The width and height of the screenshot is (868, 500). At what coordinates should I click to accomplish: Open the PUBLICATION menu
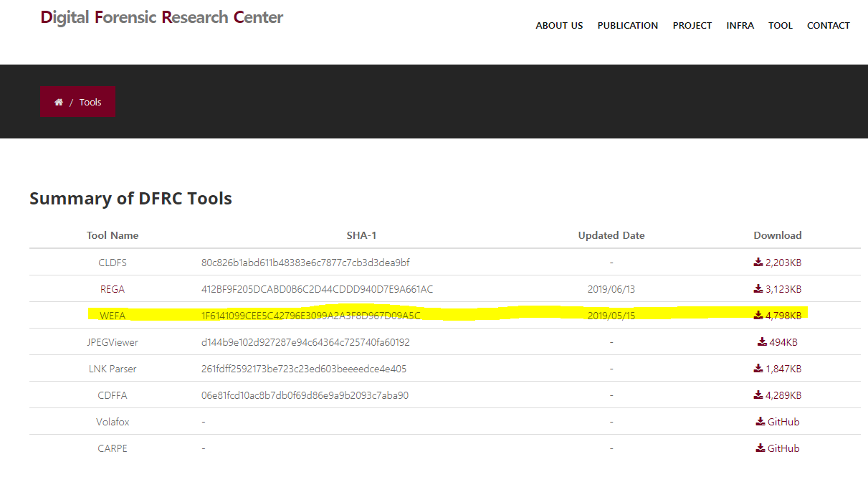(x=628, y=25)
